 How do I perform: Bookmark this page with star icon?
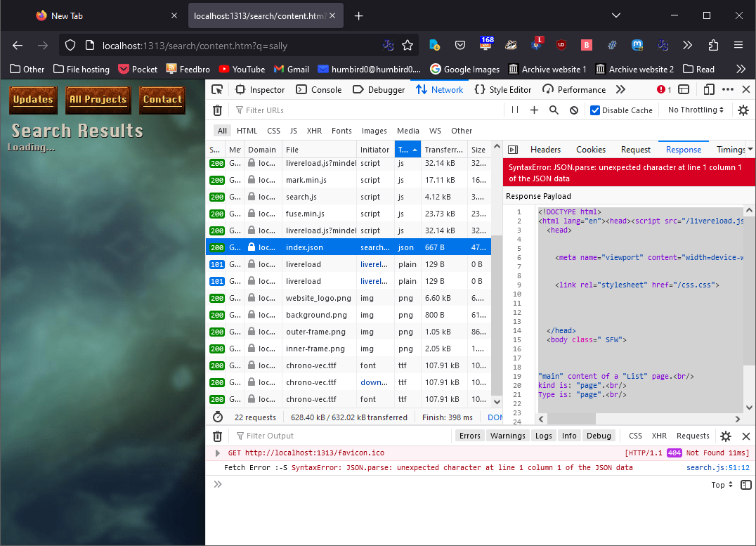point(408,45)
